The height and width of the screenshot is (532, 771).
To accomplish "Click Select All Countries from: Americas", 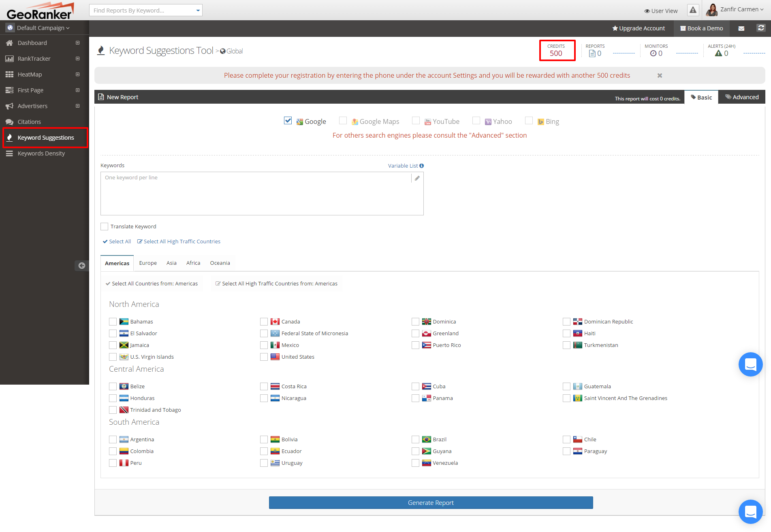I will point(152,284).
